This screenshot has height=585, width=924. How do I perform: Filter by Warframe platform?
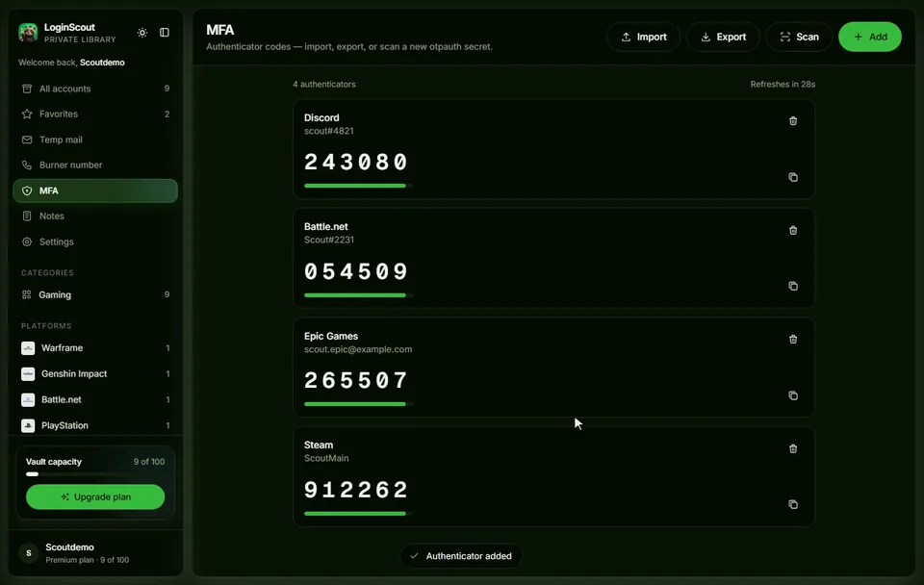coord(95,348)
